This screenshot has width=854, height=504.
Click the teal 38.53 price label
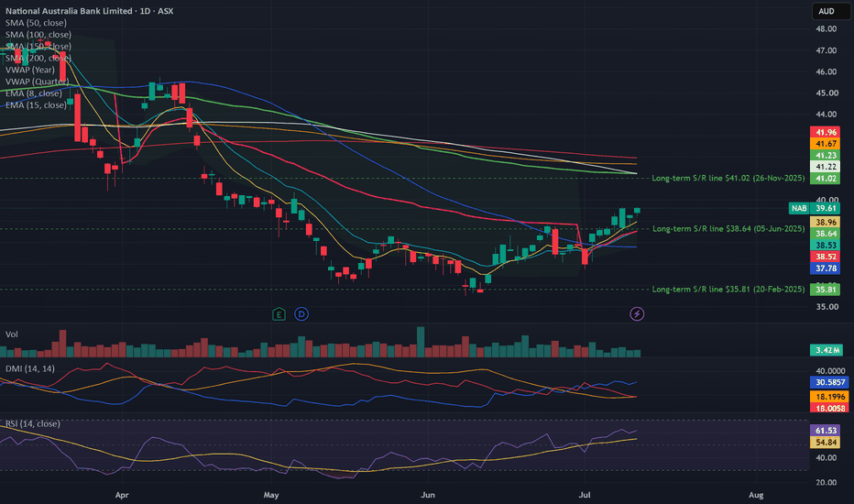(825, 246)
